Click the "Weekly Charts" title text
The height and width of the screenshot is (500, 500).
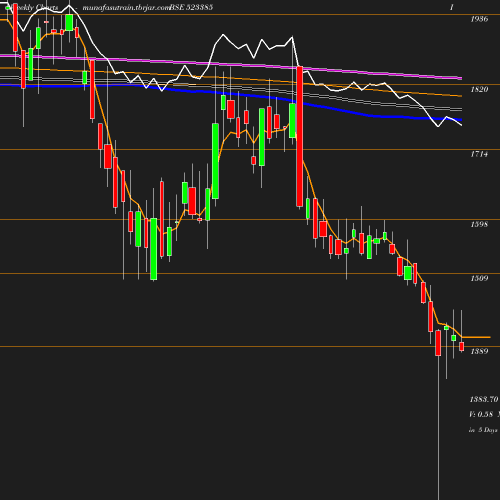32,7
